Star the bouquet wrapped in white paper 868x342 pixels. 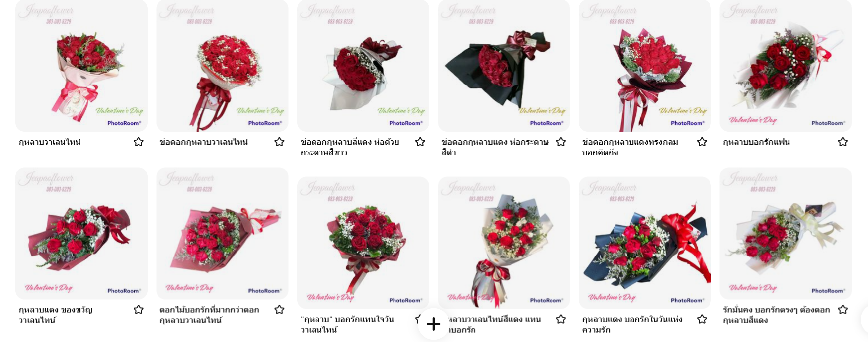click(x=420, y=142)
